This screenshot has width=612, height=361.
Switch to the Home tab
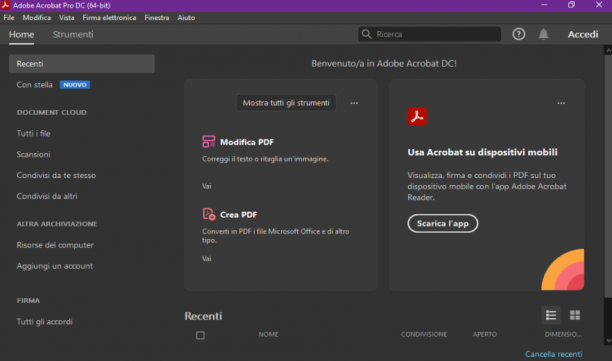point(21,34)
